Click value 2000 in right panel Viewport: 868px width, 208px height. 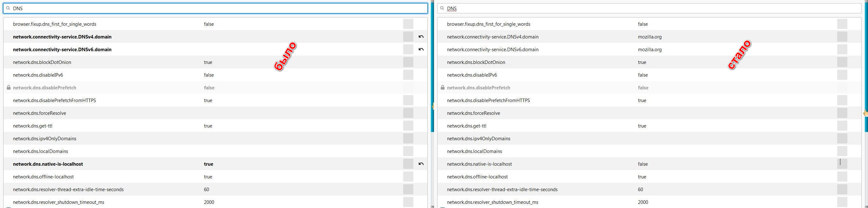[642, 202]
